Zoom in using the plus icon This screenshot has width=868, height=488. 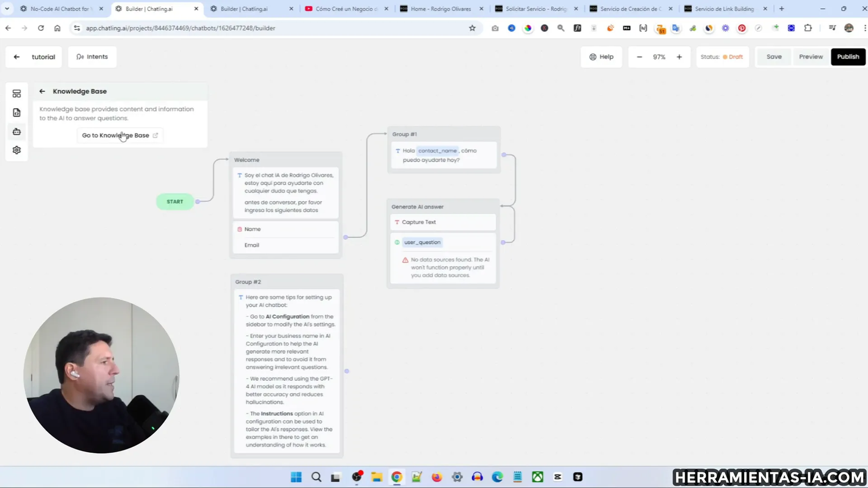tap(679, 56)
